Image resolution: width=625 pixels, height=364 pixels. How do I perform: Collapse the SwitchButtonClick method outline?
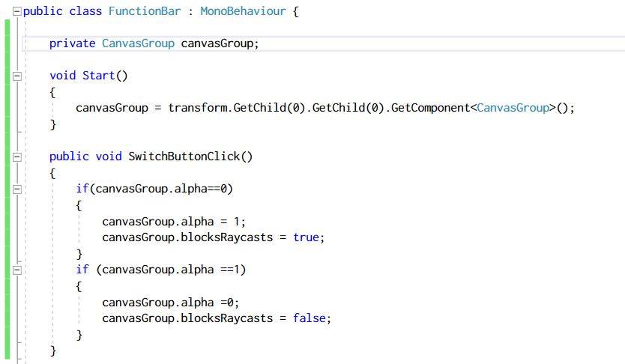[x=16, y=157]
